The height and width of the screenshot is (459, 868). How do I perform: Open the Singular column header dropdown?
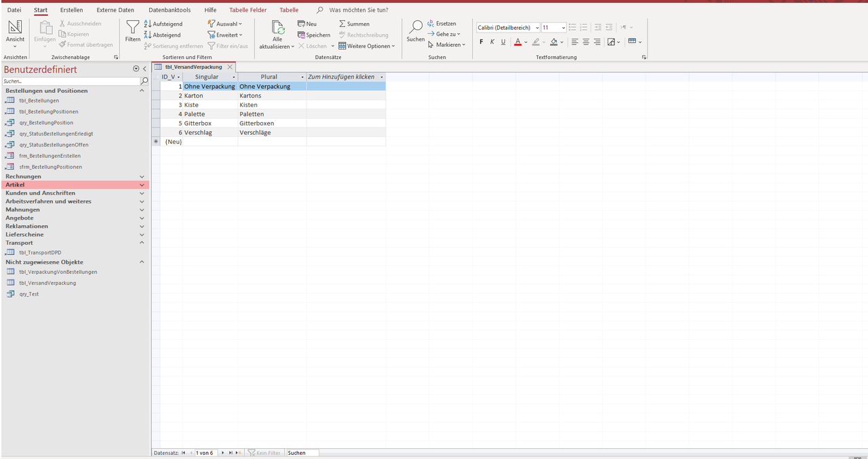(x=233, y=77)
